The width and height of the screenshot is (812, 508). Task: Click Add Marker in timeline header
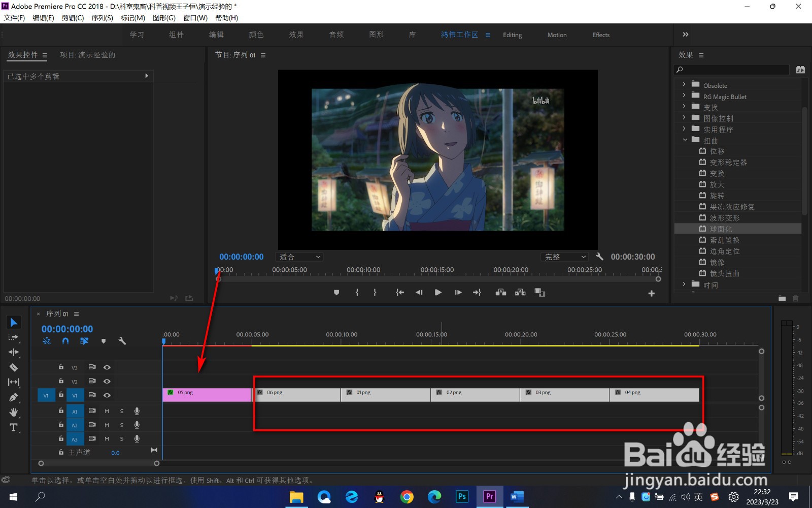click(x=104, y=341)
